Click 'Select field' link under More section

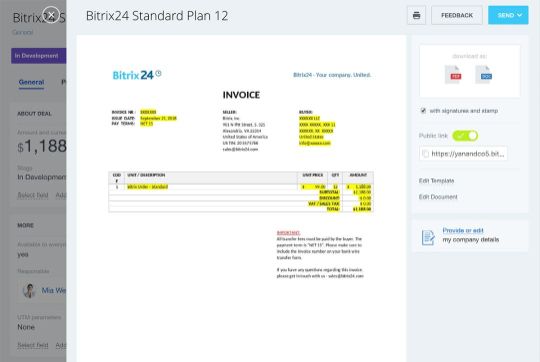[33, 345]
